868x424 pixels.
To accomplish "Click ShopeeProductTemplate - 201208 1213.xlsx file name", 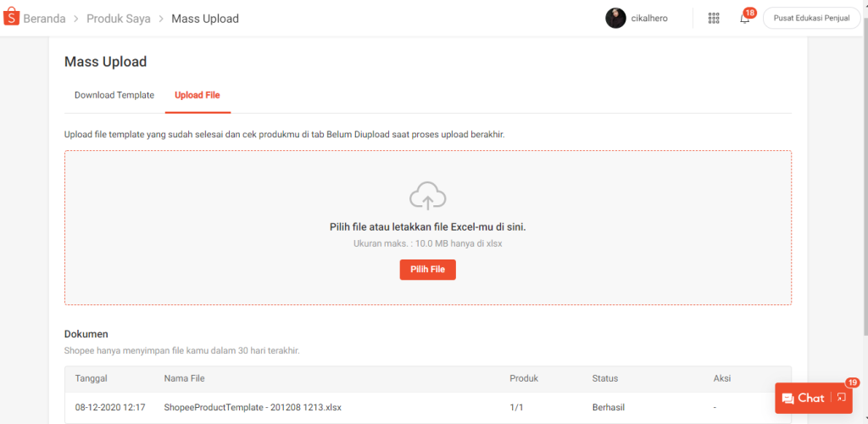I will pyautogui.click(x=253, y=407).
